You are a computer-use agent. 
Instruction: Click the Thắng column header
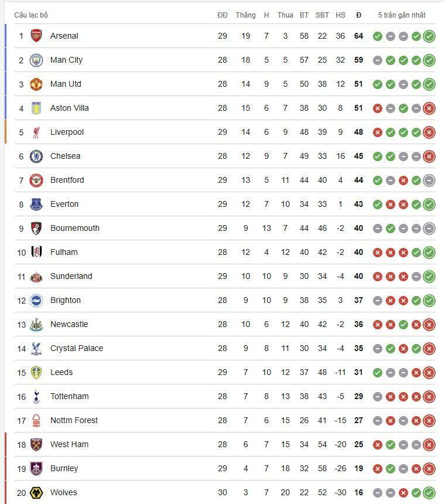tap(245, 15)
